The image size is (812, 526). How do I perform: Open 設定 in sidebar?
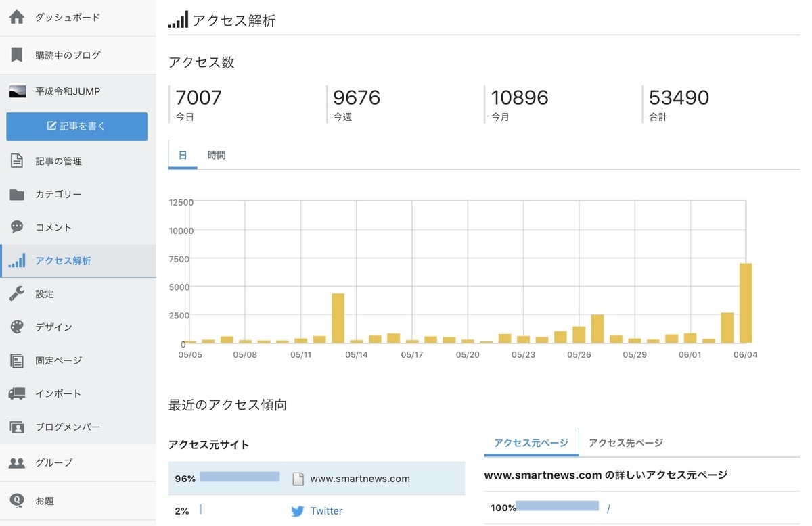pyautogui.click(x=45, y=294)
